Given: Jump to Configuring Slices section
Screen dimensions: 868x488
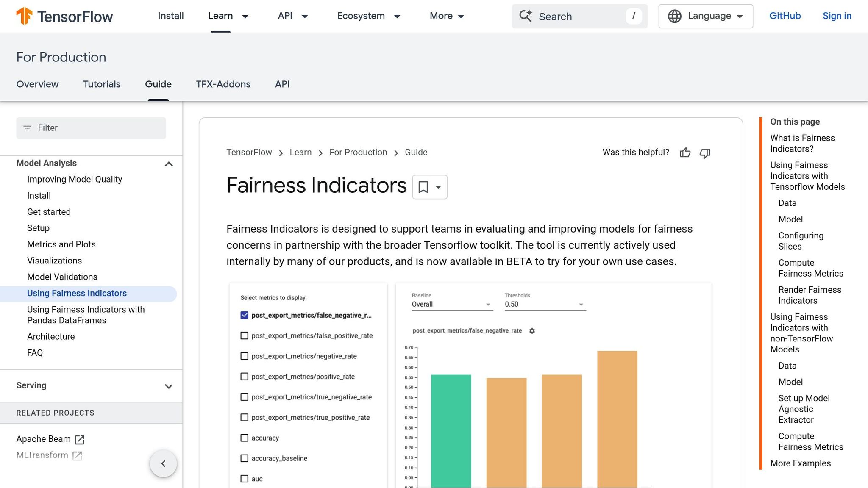Looking at the screenshot, I should coord(801,241).
